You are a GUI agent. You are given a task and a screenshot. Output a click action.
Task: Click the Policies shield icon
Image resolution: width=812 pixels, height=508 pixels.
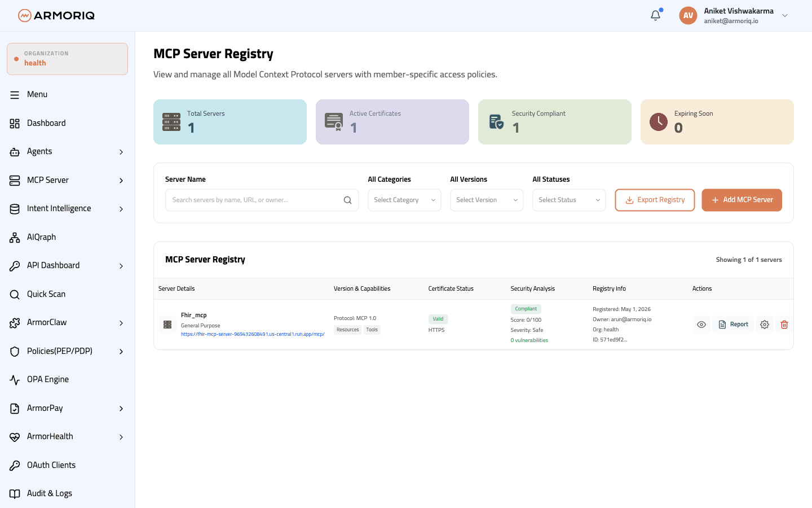tap(15, 352)
